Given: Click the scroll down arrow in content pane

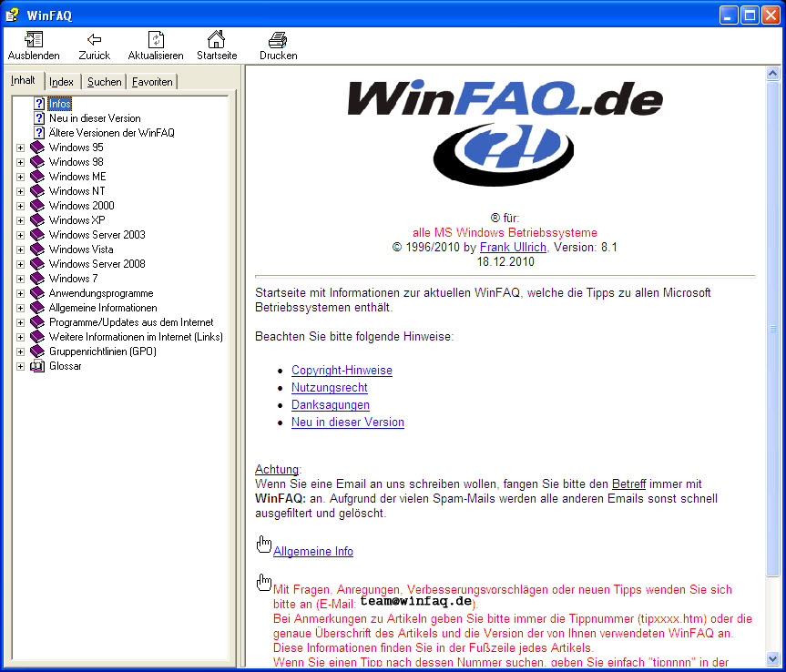Looking at the screenshot, I should pos(772,659).
